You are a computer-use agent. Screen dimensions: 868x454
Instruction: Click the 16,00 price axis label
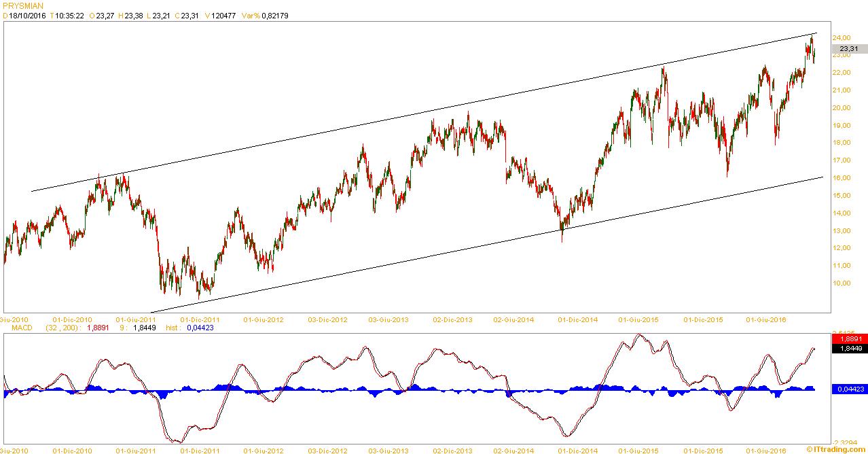842,178
